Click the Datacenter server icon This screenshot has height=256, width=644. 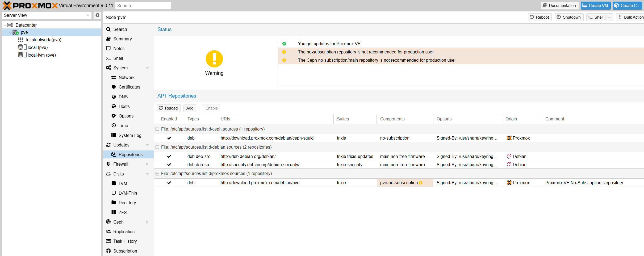(x=10, y=25)
